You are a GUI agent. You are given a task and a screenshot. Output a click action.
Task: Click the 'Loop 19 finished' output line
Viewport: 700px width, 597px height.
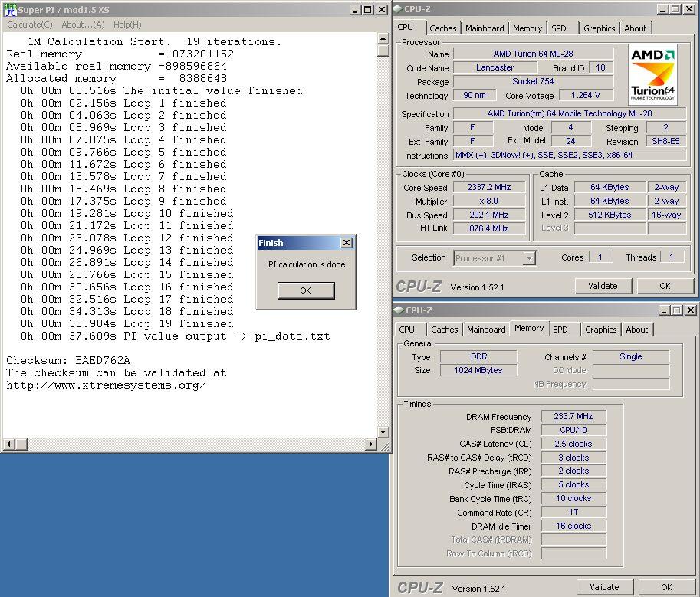pyautogui.click(x=127, y=324)
